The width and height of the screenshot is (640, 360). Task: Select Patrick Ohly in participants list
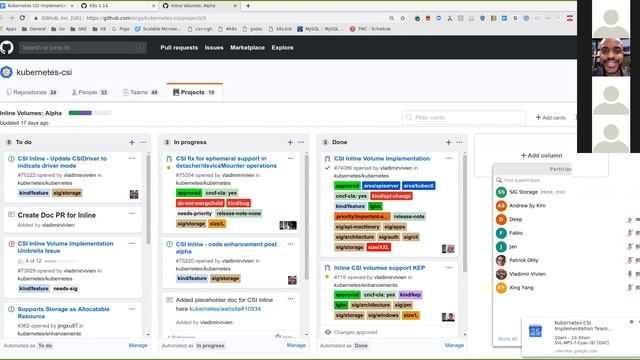524,260
